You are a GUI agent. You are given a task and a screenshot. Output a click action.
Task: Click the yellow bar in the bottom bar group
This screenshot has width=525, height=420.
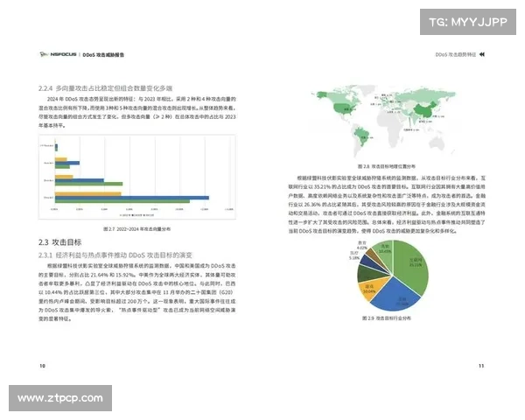[x=88, y=194]
